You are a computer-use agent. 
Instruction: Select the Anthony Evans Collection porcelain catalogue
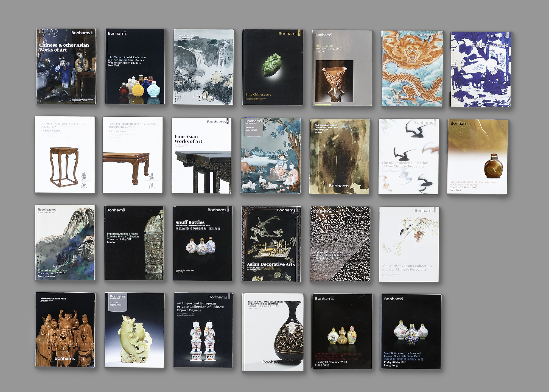tap(409, 244)
